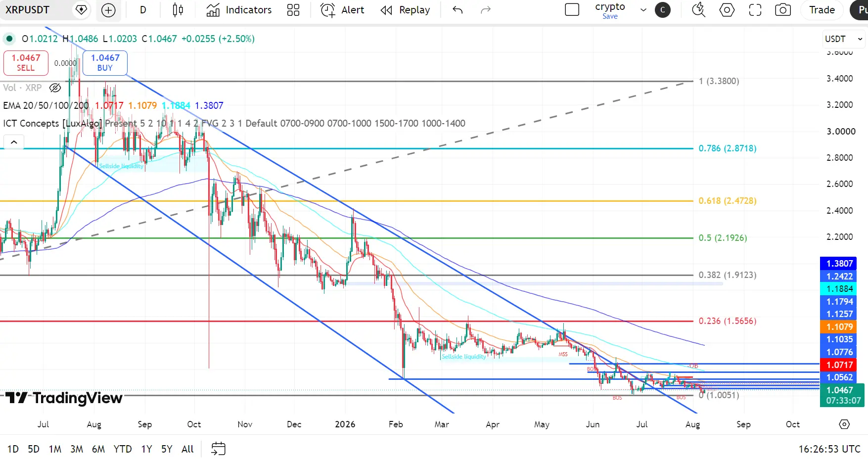Click the 1.0562 price label
The height and width of the screenshot is (460, 868).
pos(839,377)
